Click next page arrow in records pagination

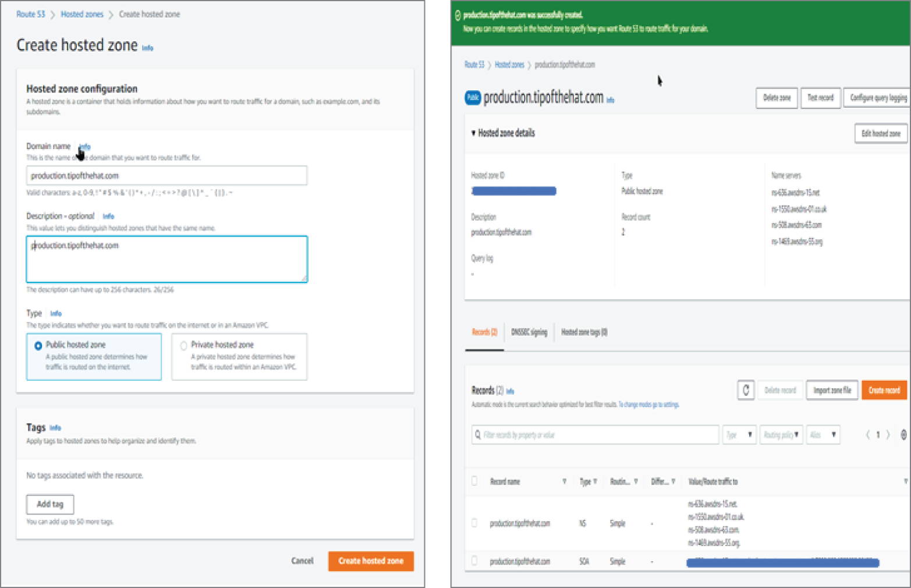[888, 435]
